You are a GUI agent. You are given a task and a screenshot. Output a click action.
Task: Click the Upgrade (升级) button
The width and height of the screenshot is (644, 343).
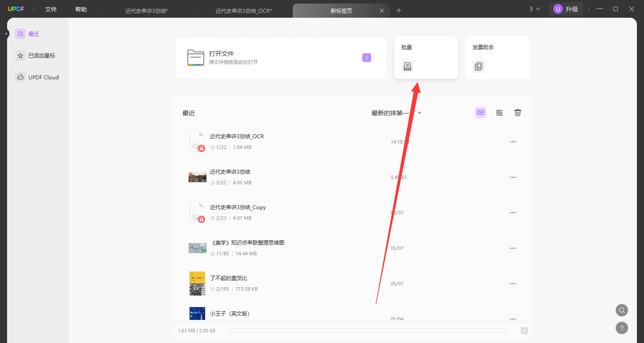pos(566,9)
